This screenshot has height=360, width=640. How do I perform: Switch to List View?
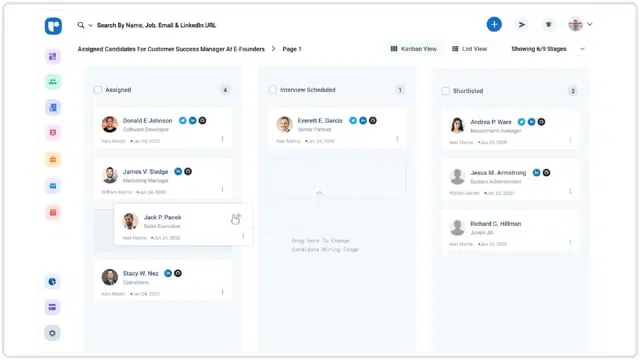pyautogui.click(x=469, y=49)
